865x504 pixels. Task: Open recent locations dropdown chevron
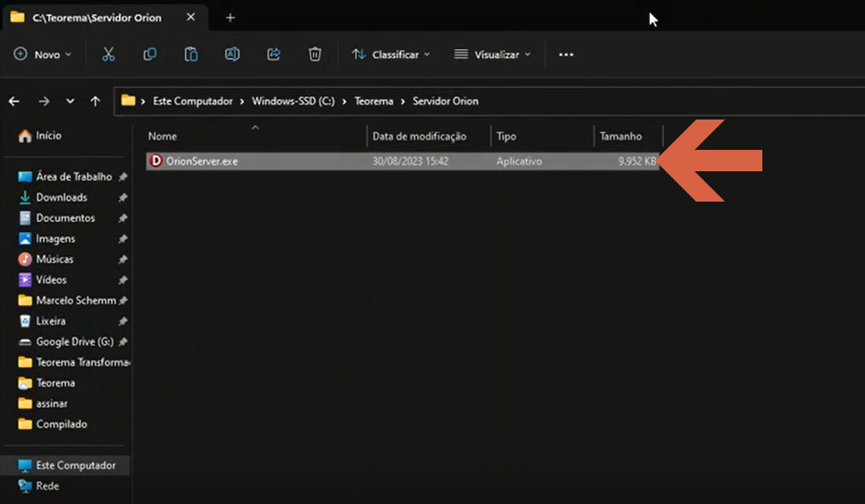click(70, 102)
